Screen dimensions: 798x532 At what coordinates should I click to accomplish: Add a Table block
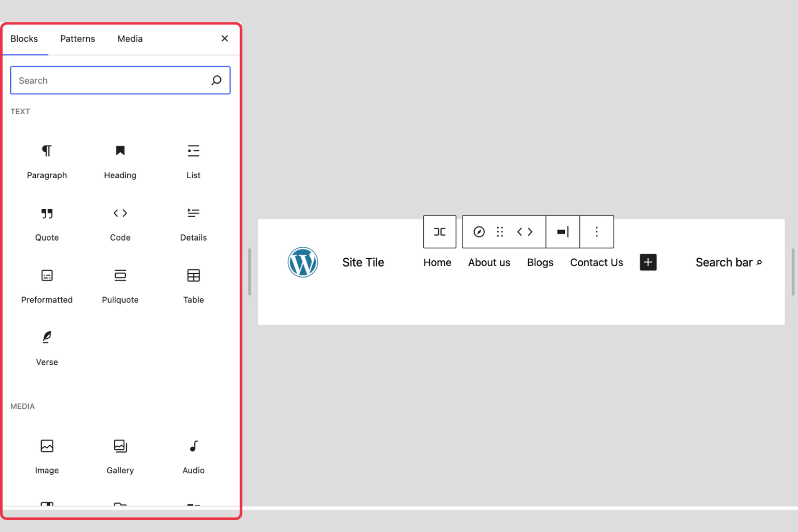[x=193, y=286]
